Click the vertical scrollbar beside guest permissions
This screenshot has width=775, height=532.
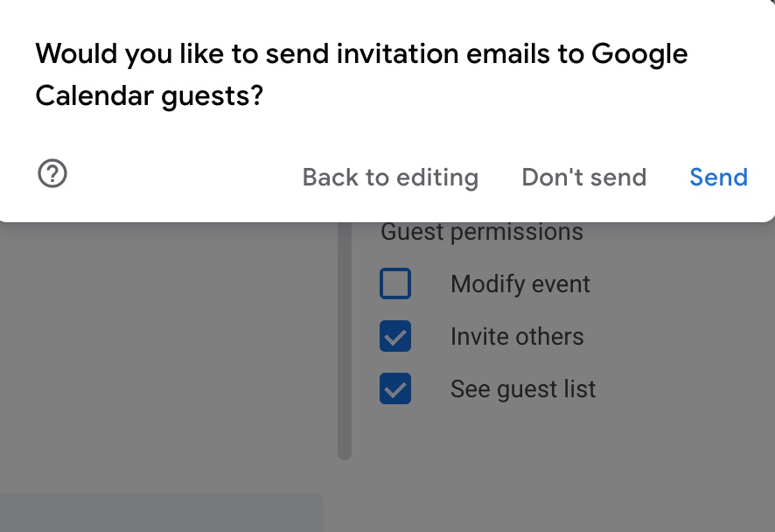click(345, 350)
